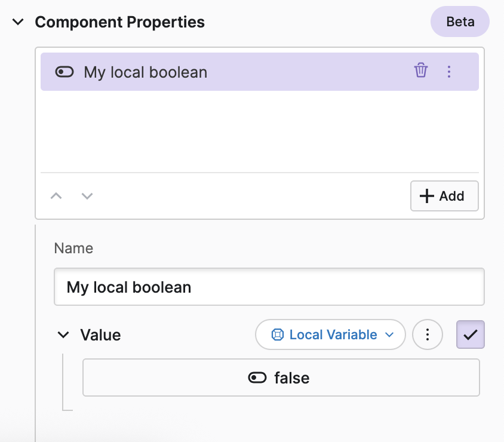Click the Local Variable dropdown arrow
Screen dimensions: 504x442
(389, 335)
